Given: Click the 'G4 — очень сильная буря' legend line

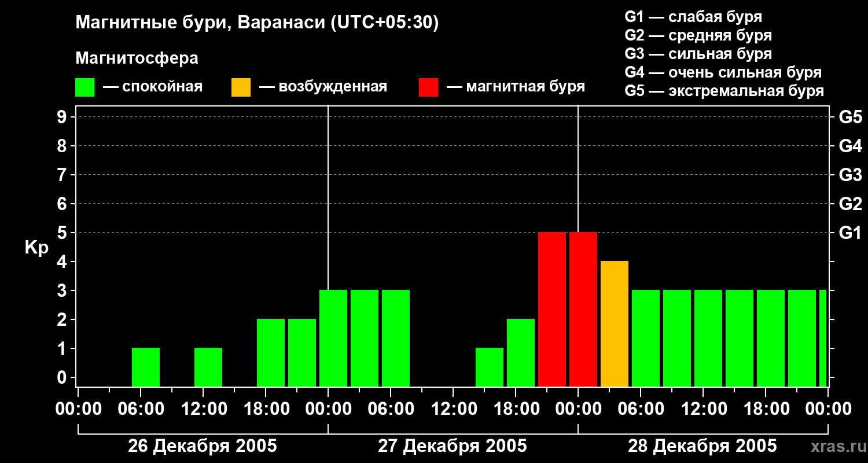Looking at the screenshot, I should (x=723, y=72).
